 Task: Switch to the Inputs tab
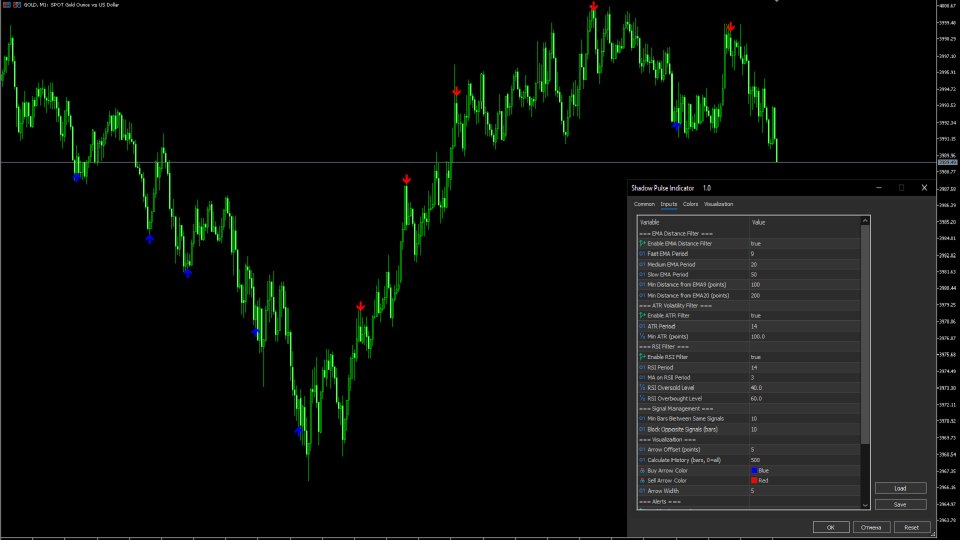pos(669,204)
